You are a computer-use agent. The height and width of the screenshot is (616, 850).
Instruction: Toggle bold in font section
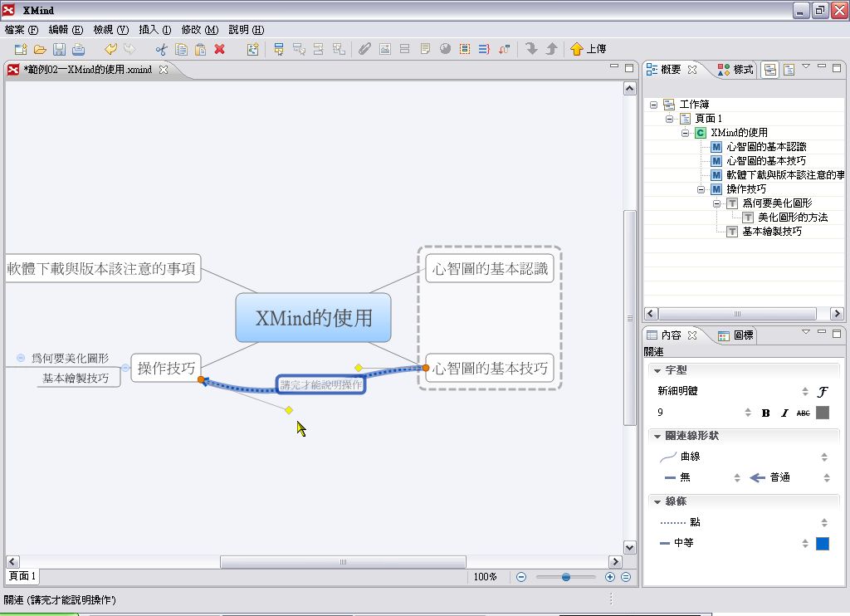tap(765, 413)
